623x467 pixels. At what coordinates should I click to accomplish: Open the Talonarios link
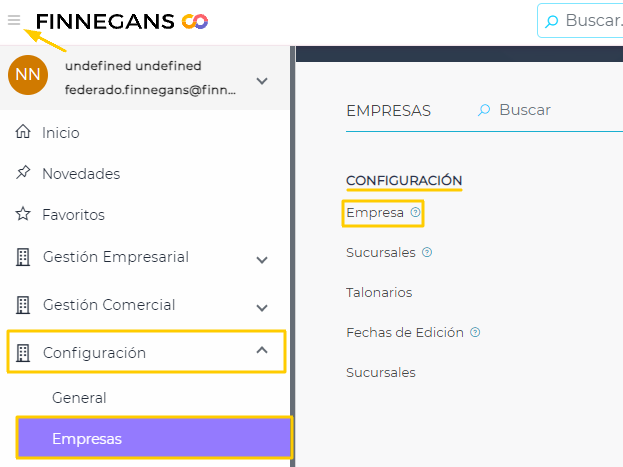pos(379,292)
